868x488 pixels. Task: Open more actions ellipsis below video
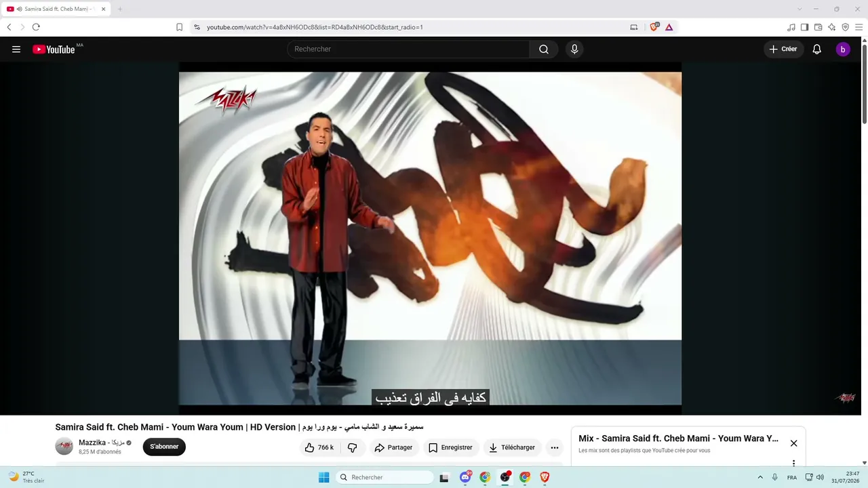[555, 447]
